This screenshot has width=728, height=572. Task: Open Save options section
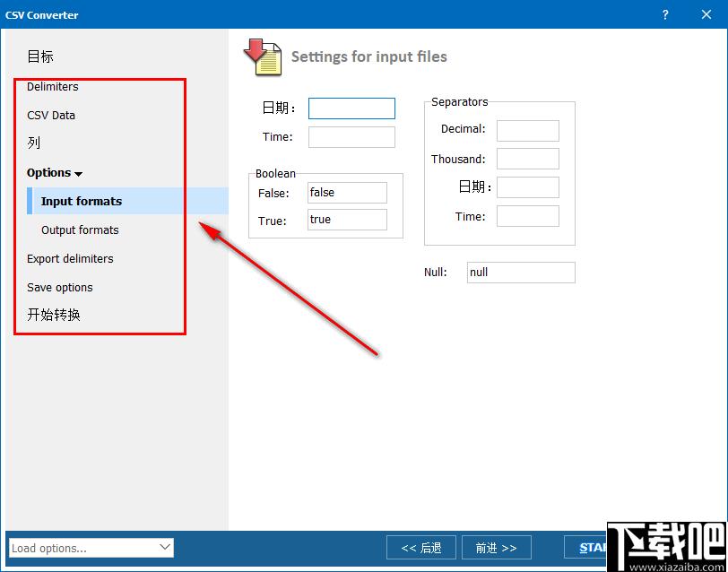60,288
